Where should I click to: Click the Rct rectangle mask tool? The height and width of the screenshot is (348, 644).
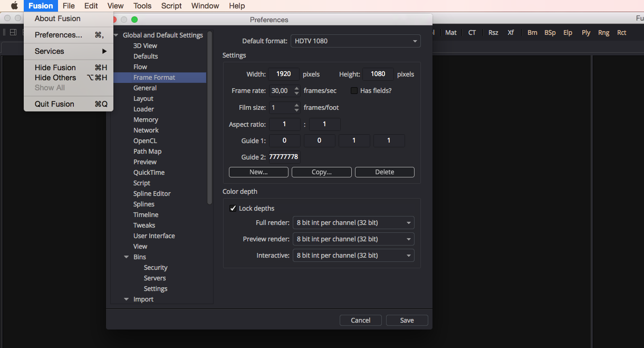622,33
